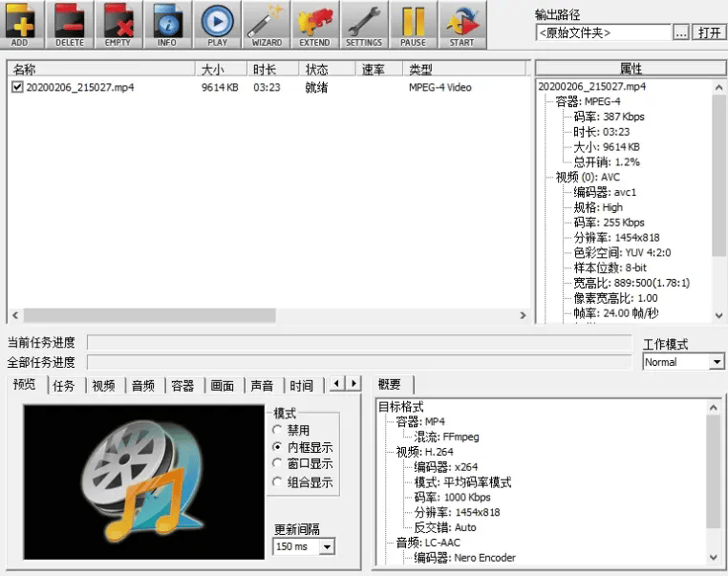The height and width of the screenshot is (576, 728).
Task: Click the START conversion icon
Action: coord(462,24)
